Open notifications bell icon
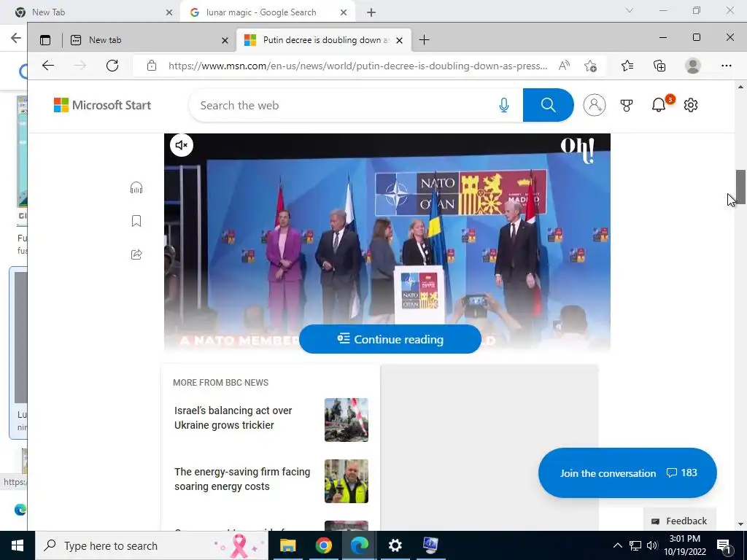Screen dimensions: 747x560 (659, 105)
